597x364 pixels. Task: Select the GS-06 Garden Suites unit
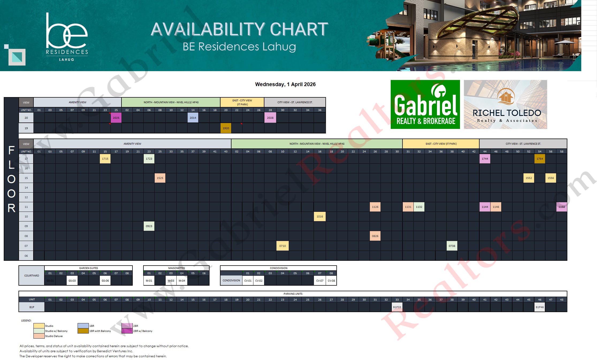tap(105, 281)
